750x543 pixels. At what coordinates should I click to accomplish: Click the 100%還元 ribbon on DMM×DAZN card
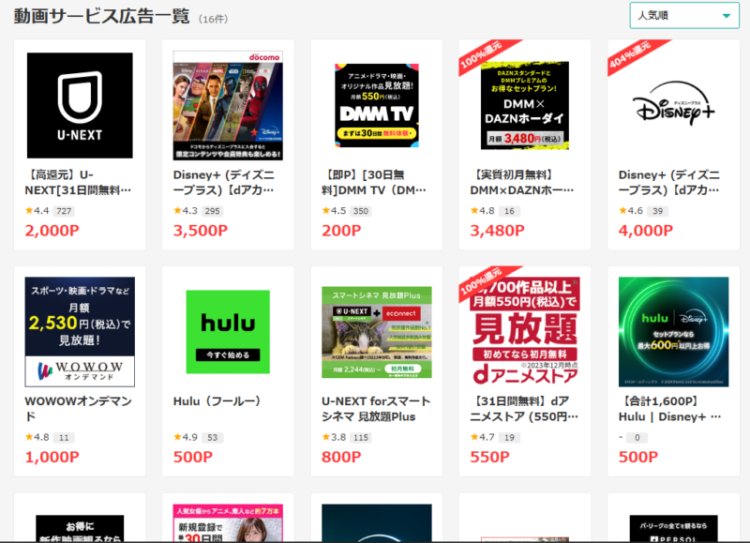click(x=484, y=55)
